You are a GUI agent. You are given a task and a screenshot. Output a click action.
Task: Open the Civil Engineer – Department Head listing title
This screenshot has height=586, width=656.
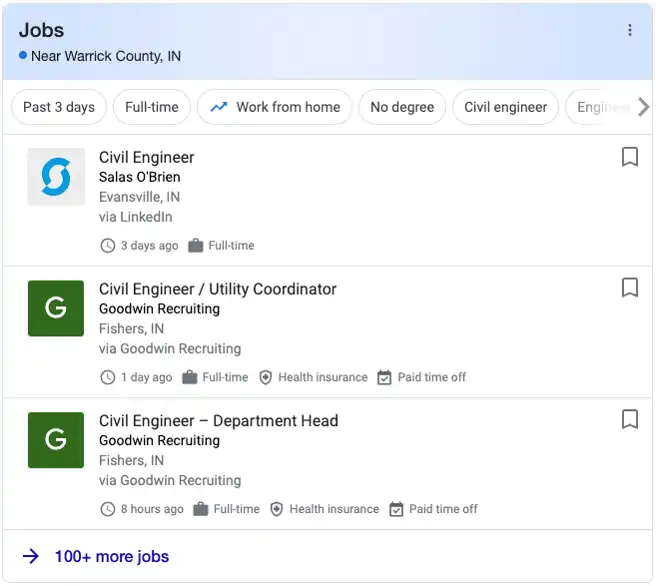218,421
